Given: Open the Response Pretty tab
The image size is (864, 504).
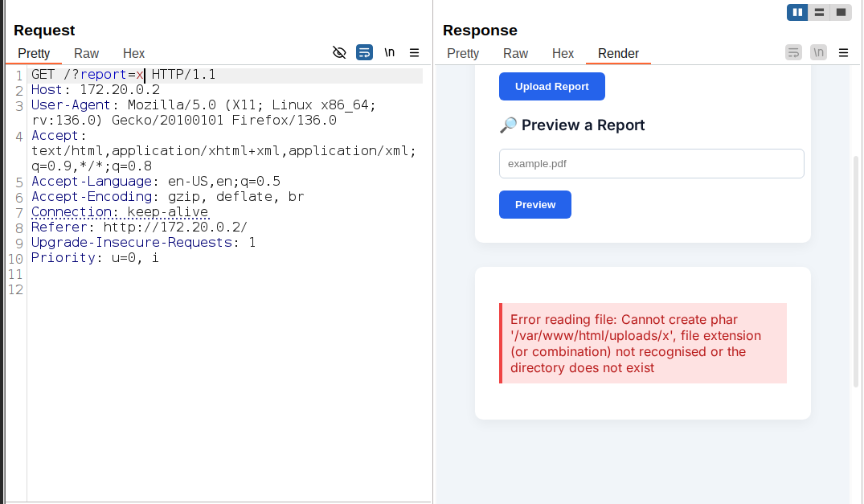Looking at the screenshot, I should pyautogui.click(x=463, y=53).
